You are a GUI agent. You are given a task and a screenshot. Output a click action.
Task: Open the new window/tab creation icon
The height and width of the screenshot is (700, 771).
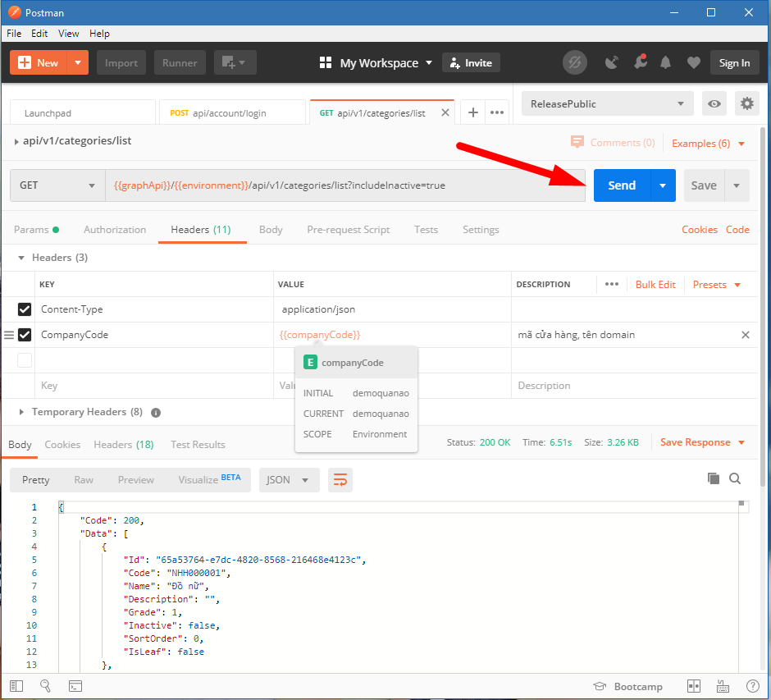(x=235, y=62)
